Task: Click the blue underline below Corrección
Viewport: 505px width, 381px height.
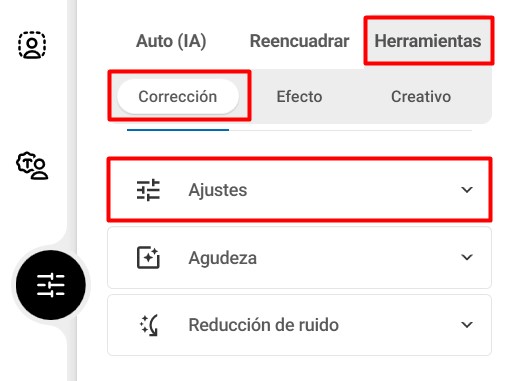Action: (178, 130)
